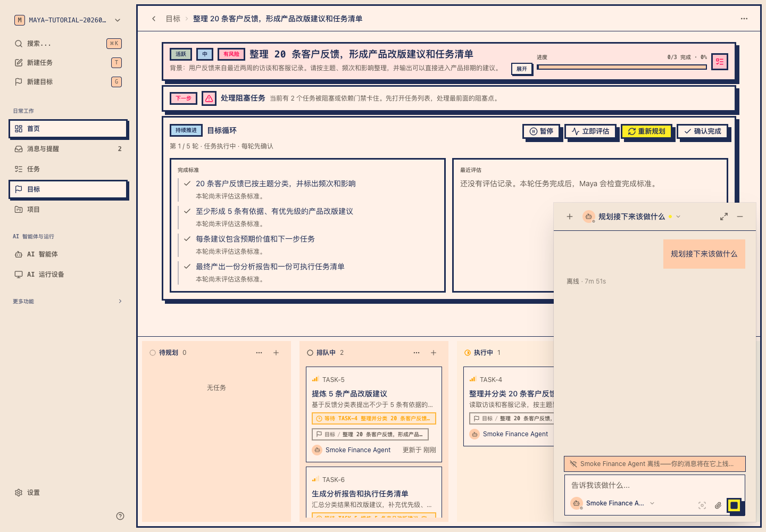The image size is (766, 532).
Task: Open the 首页 home page
Action: click(x=68, y=129)
